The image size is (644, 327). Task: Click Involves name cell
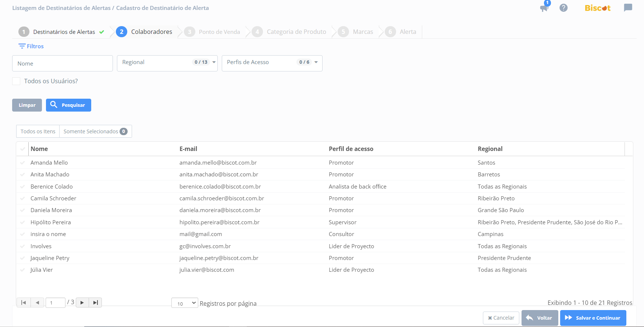coord(41,246)
